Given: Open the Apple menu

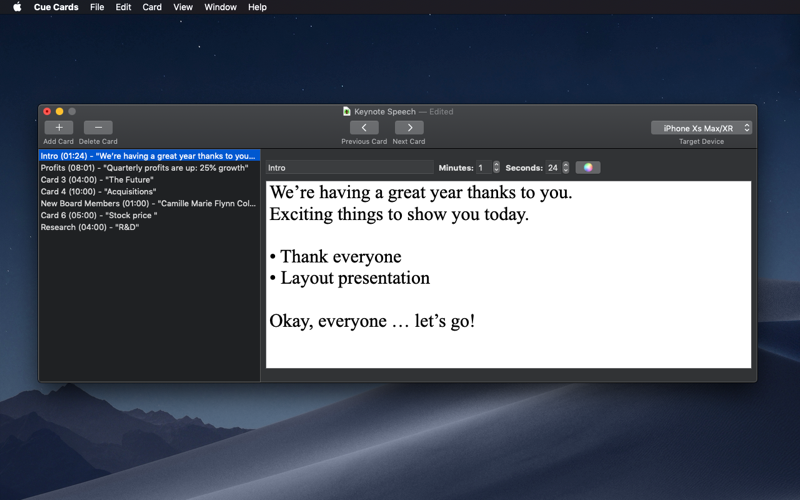Looking at the screenshot, I should coord(17,7).
